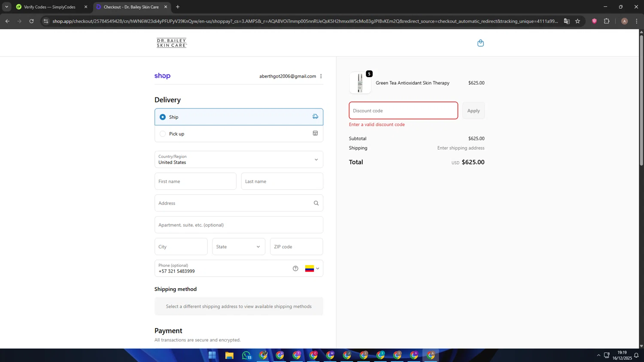The image size is (644, 362).
Task: Switch to Verify Codes — SimplyCodes tab
Action: point(50,7)
